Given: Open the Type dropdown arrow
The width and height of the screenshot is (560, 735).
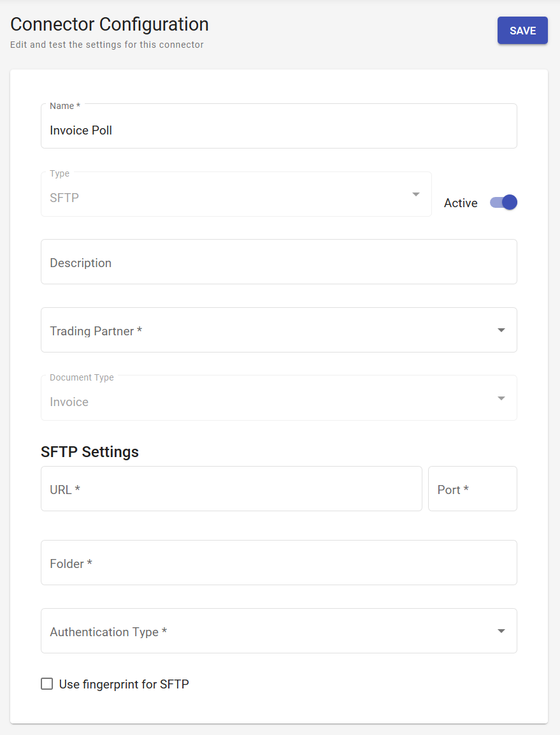Looking at the screenshot, I should 415,194.
